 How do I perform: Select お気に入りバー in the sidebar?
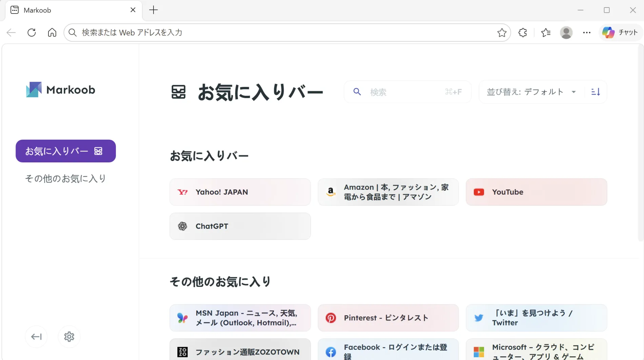[66, 151]
